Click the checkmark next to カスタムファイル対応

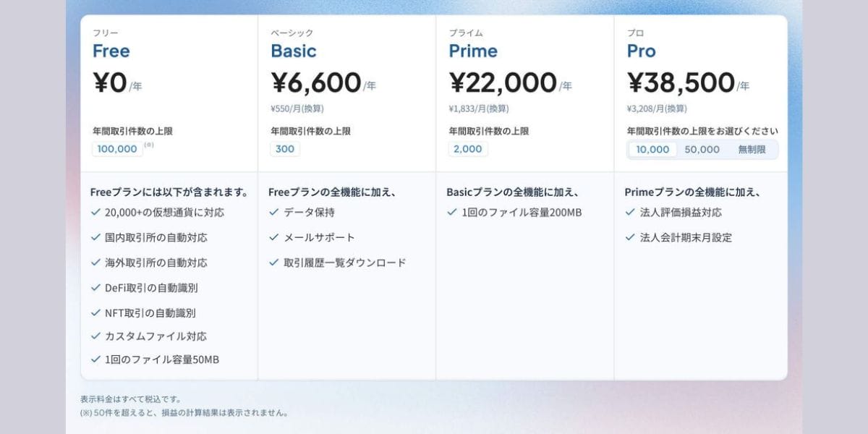[x=95, y=336]
